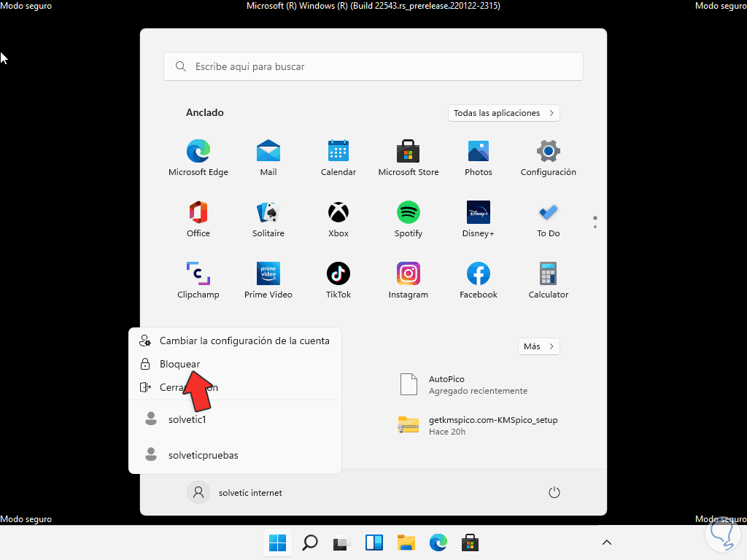
Task: Open the Solitaire game
Action: coord(268,219)
